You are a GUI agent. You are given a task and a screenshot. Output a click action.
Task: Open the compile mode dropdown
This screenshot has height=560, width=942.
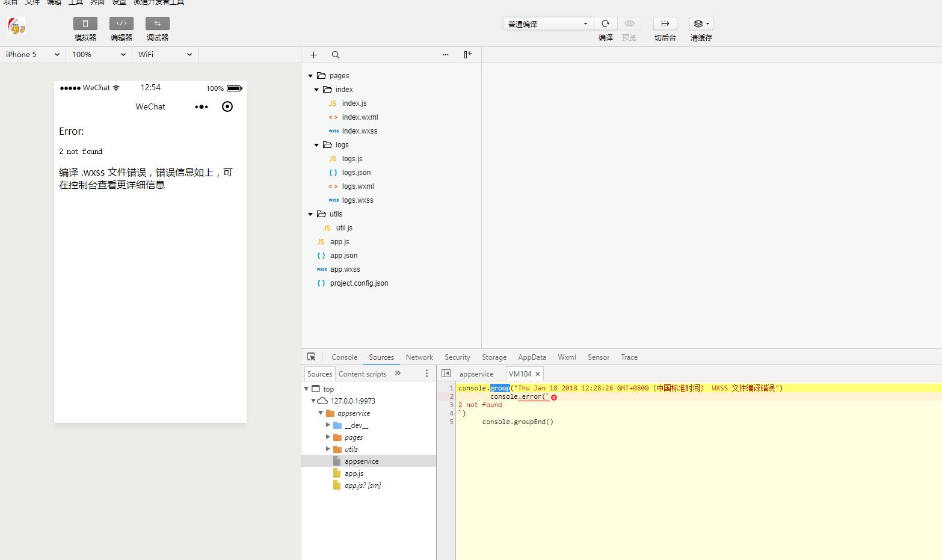pos(547,24)
